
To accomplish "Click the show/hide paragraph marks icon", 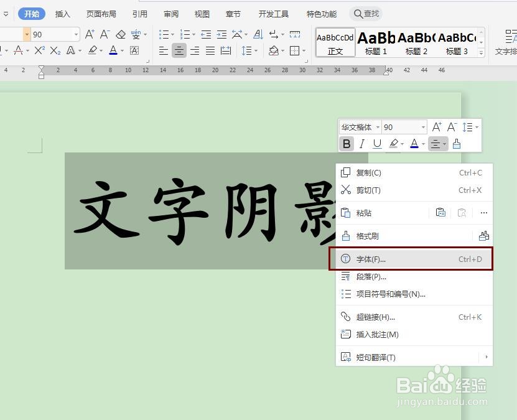I will pyautogui.click(x=274, y=34).
